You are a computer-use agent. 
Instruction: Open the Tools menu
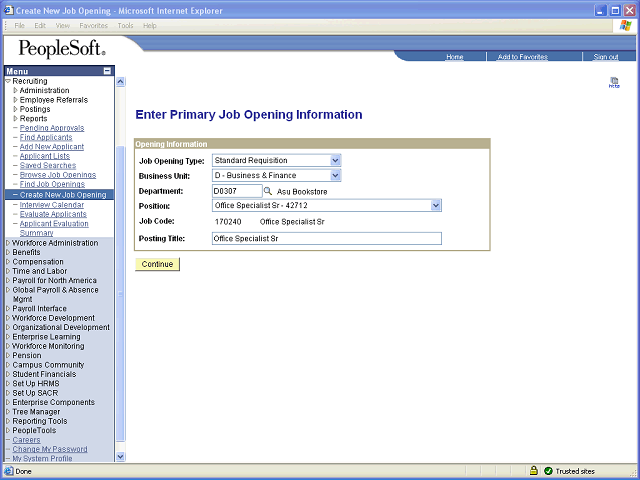pos(125,26)
